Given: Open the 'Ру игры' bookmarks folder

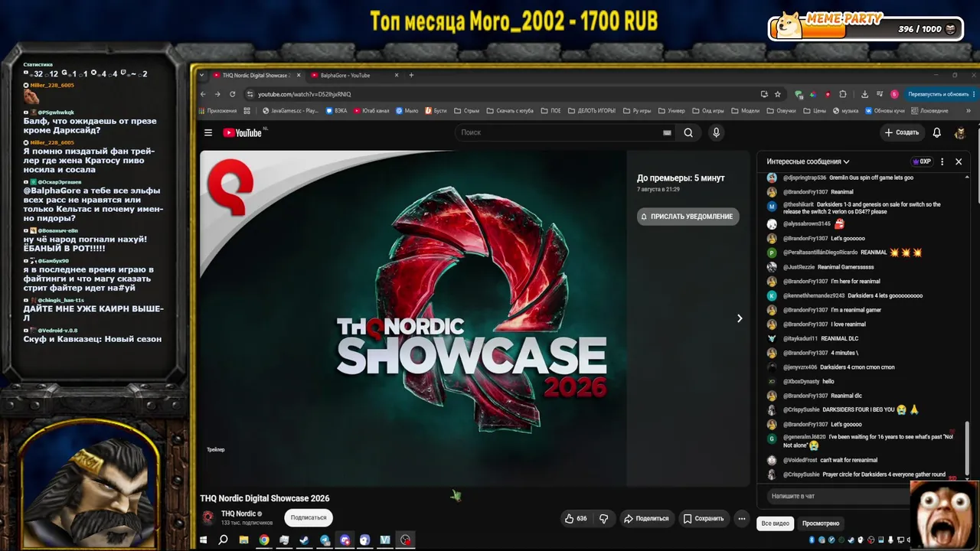Looking at the screenshot, I should tap(637, 110).
